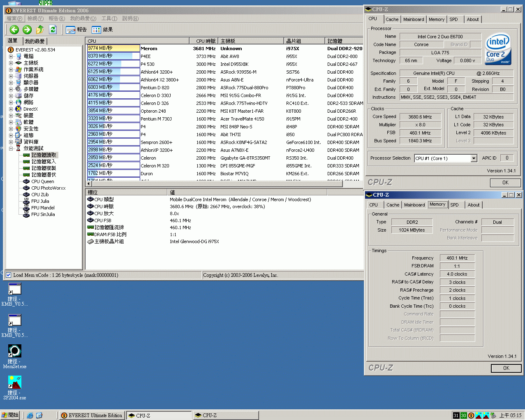Expand the DirectX tree node
525x420 pixels.
coord(11,109)
